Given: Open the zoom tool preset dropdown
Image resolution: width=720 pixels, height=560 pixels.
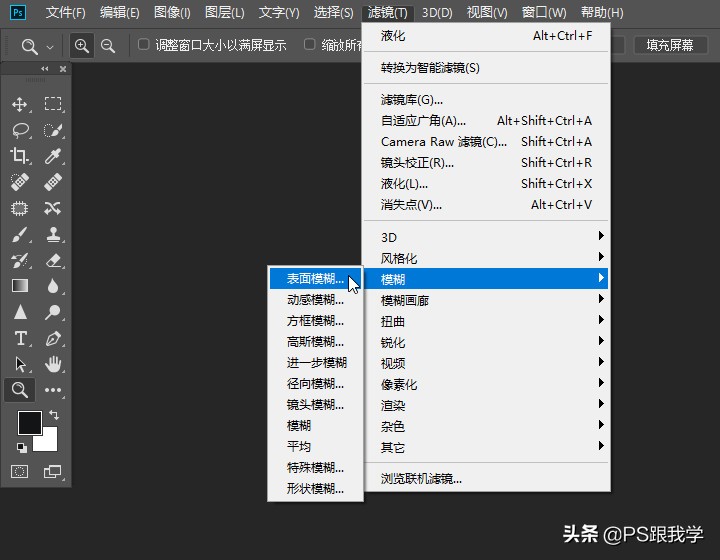Looking at the screenshot, I should click(50, 47).
